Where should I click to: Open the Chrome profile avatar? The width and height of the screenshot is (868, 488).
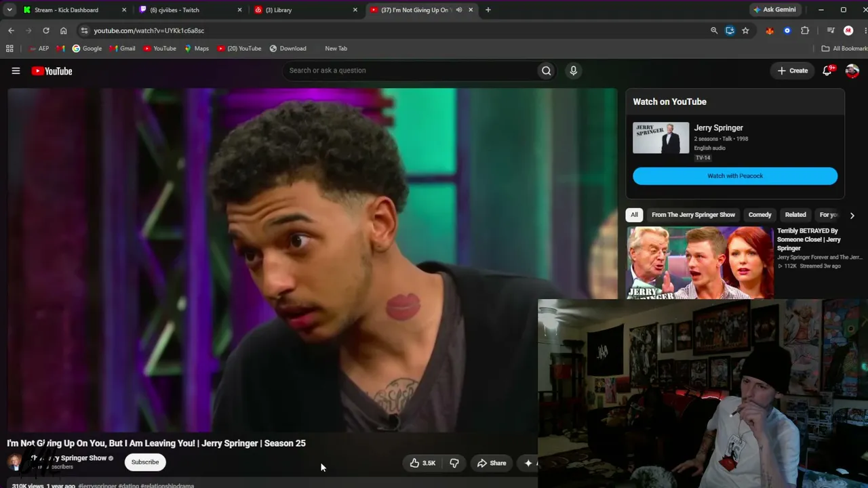(x=848, y=30)
